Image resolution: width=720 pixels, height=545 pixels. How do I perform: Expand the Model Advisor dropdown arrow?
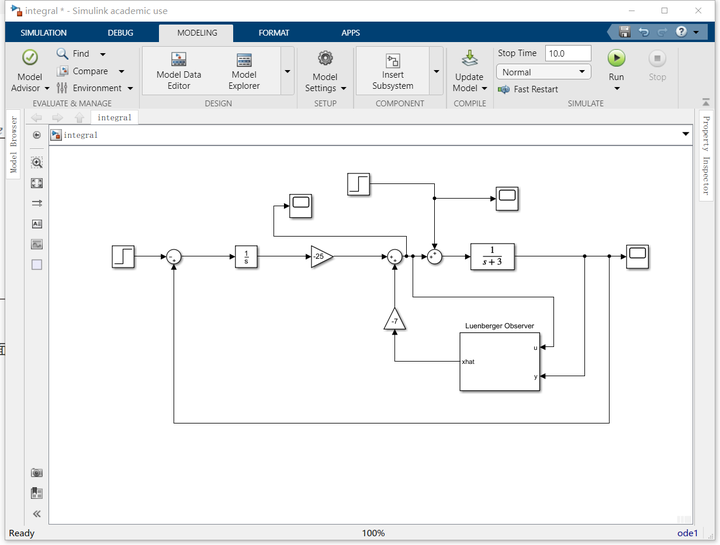coord(47,88)
